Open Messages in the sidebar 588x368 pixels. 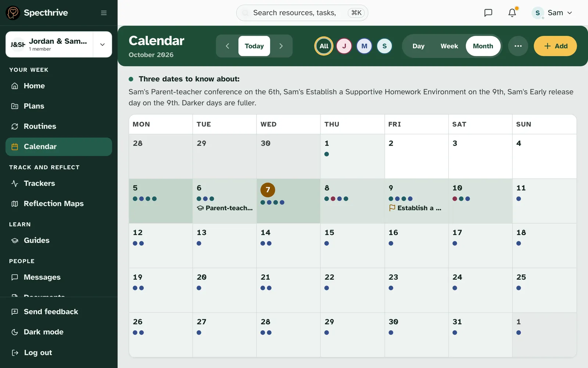[x=59, y=277]
